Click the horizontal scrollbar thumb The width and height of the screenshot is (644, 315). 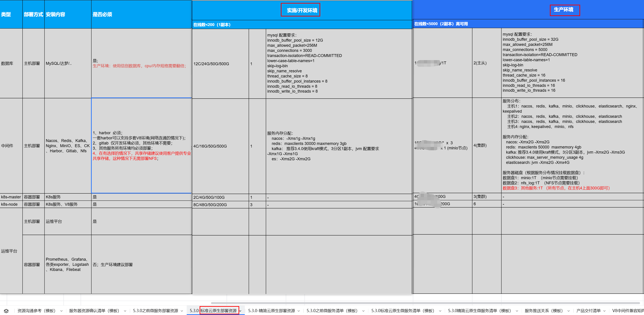coord(425,303)
